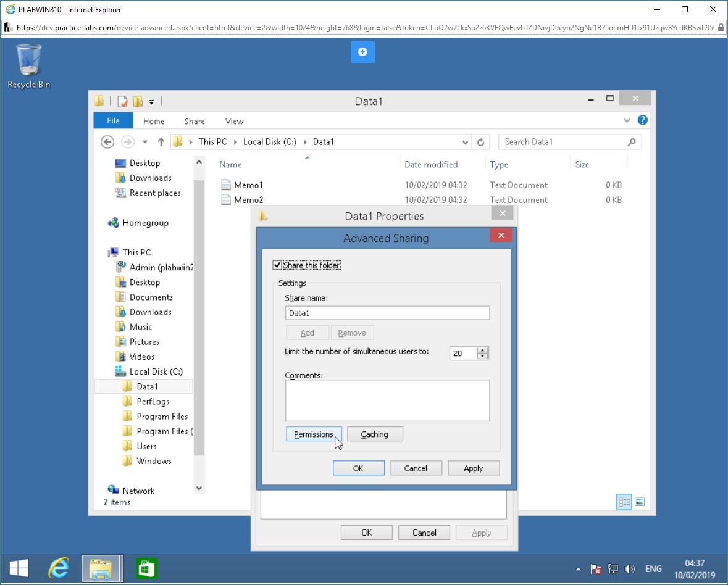
Task: Open Recent places in navigation pane
Action: pos(148,193)
